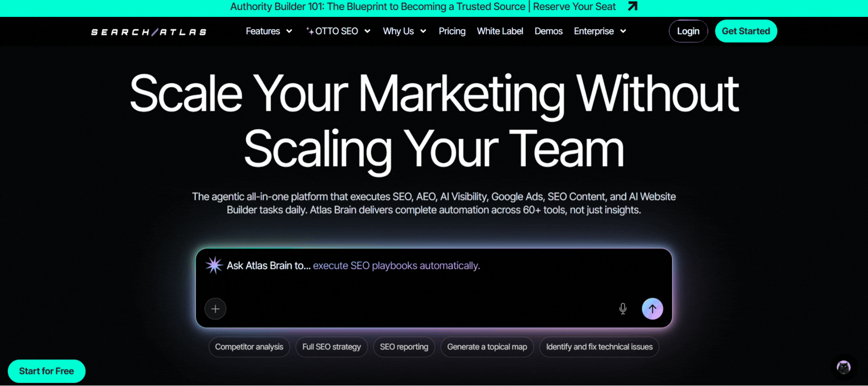The image size is (868, 386).
Task: Click the Start for Free button
Action: coord(47,371)
